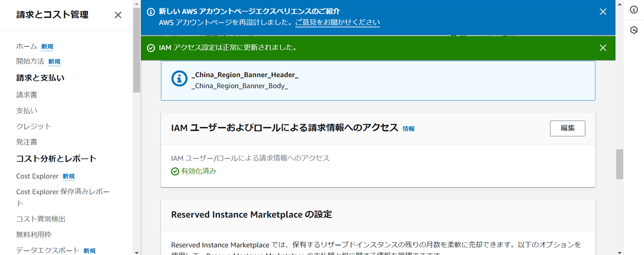This screenshot has height=255, width=644.
Task: Close the 請求とコスト管理 navigation panel
Action: pos(118,15)
